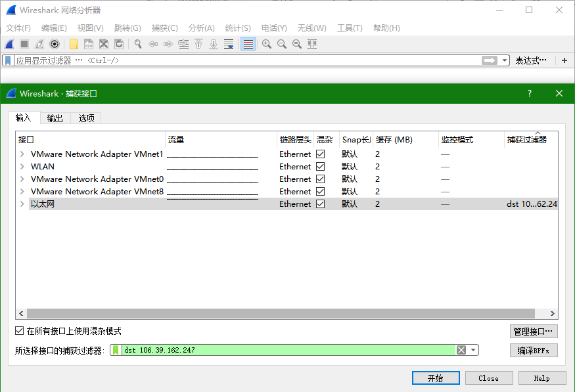Click the zoom out icon
This screenshot has height=392, width=575.
[x=282, y=45]
